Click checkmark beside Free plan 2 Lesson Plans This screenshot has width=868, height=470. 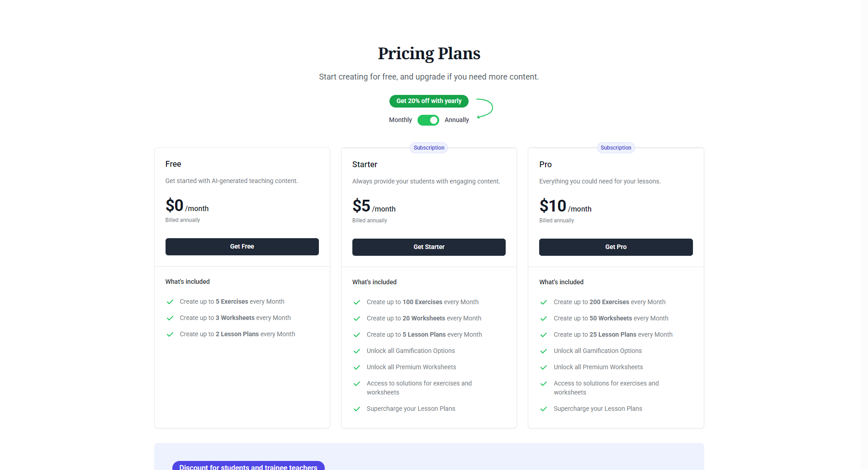(x=170, y=334)
